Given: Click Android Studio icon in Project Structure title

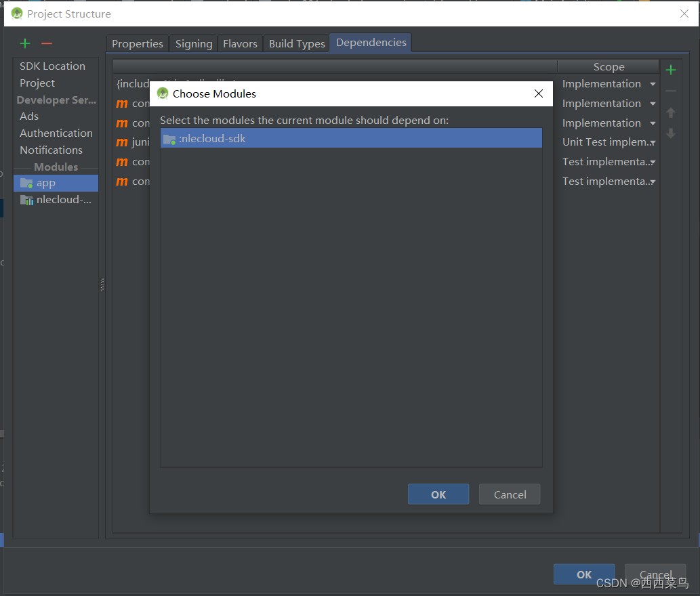Looking at the screenshot, I should click(x=17, y=14).
